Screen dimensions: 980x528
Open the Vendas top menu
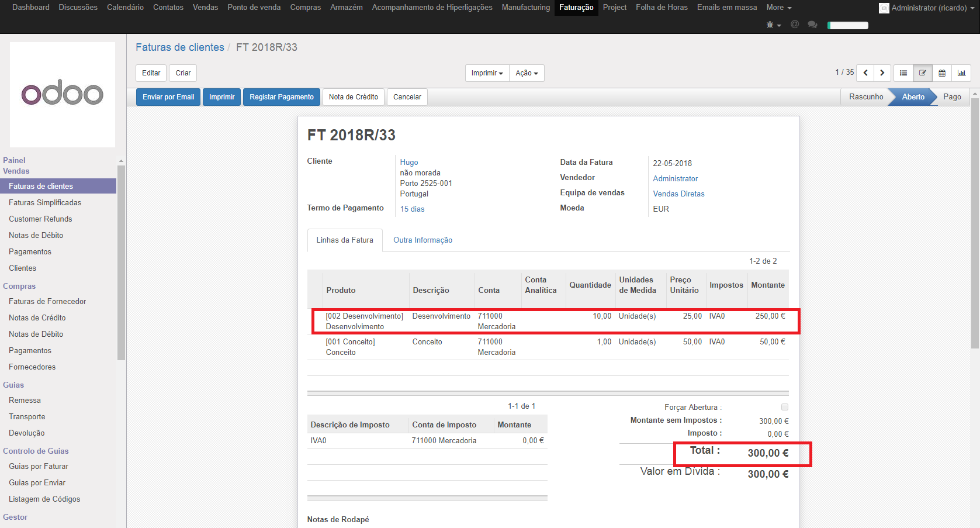coord(205,8)
